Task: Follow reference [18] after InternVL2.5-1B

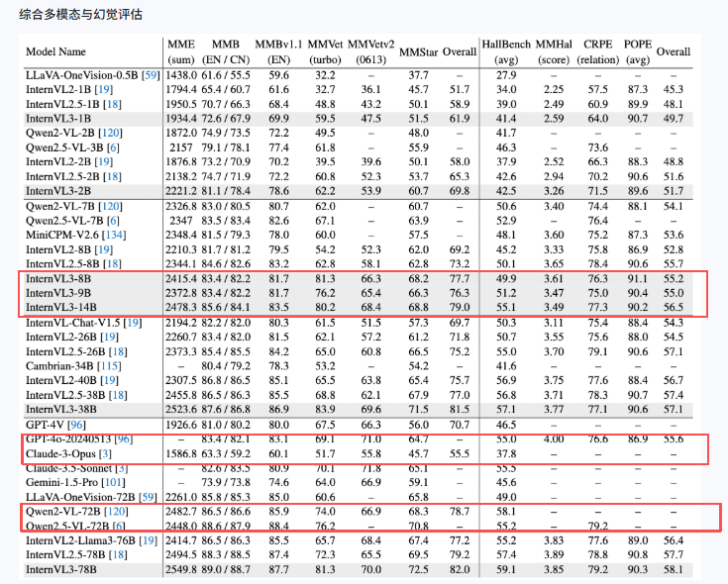Action: 112,104
